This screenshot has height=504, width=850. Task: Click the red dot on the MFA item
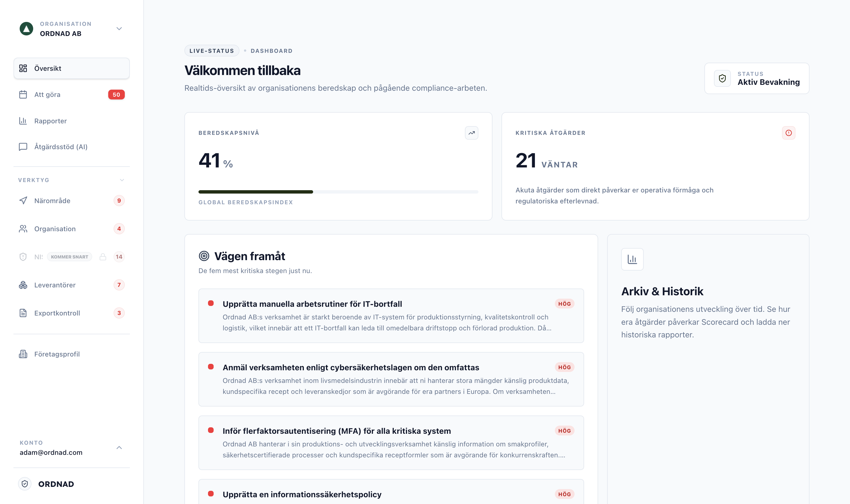211,430
